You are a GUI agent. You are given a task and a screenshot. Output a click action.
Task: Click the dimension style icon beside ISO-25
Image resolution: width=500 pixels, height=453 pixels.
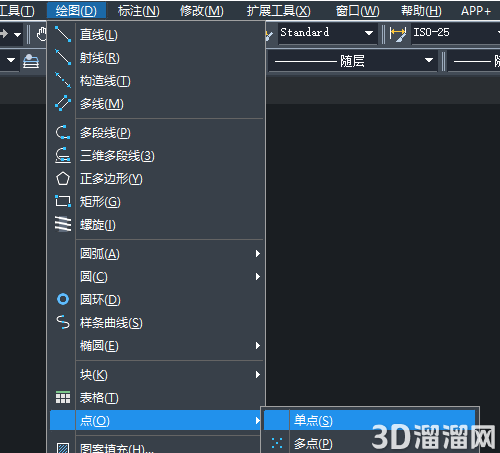pyautogui.click(x=398, y=34)
